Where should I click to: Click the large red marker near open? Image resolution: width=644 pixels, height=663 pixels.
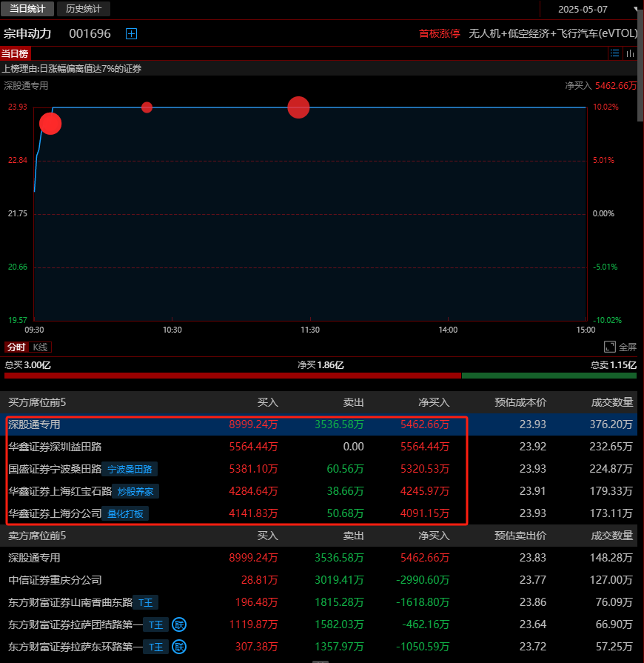coord(50,124)
